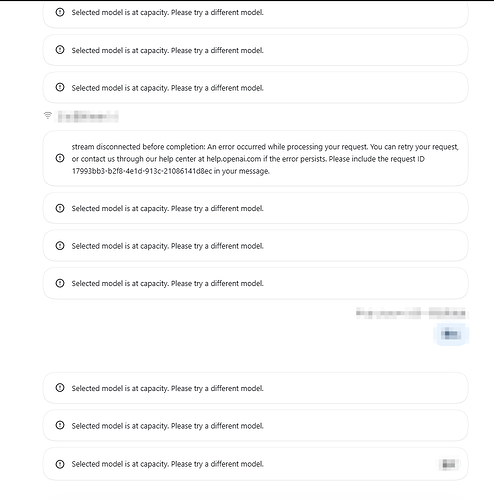Click the Wi-Fi signal icon beside blurred label
The height and width of the screenshot is (500, 494).
click(x=48, y=115)
